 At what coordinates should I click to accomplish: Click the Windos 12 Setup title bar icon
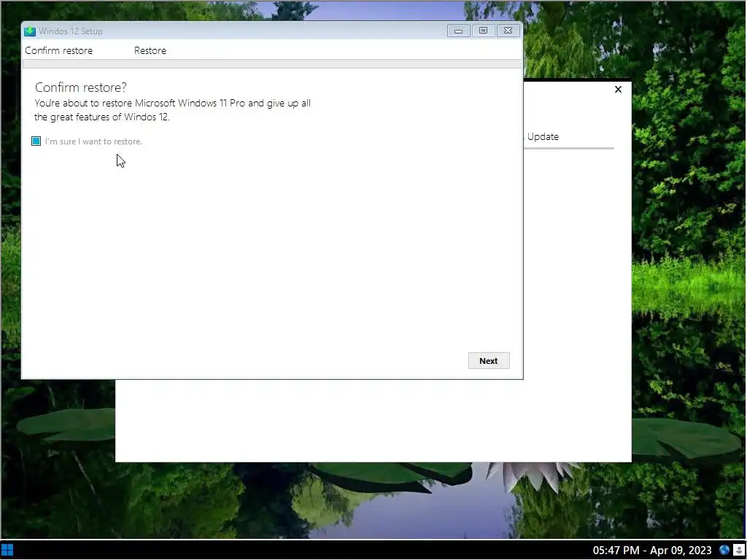point(30,31)
